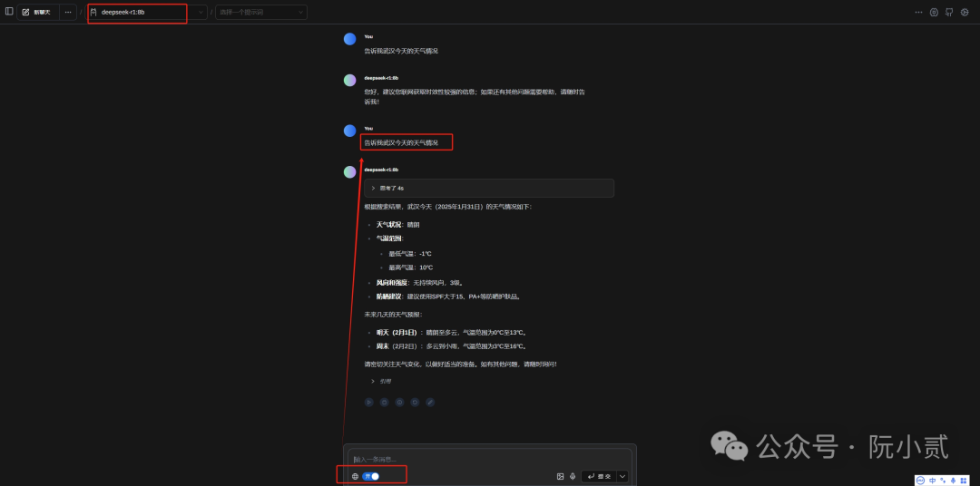
Task: Attach an image with the picture icon
Action: [560, 476]
